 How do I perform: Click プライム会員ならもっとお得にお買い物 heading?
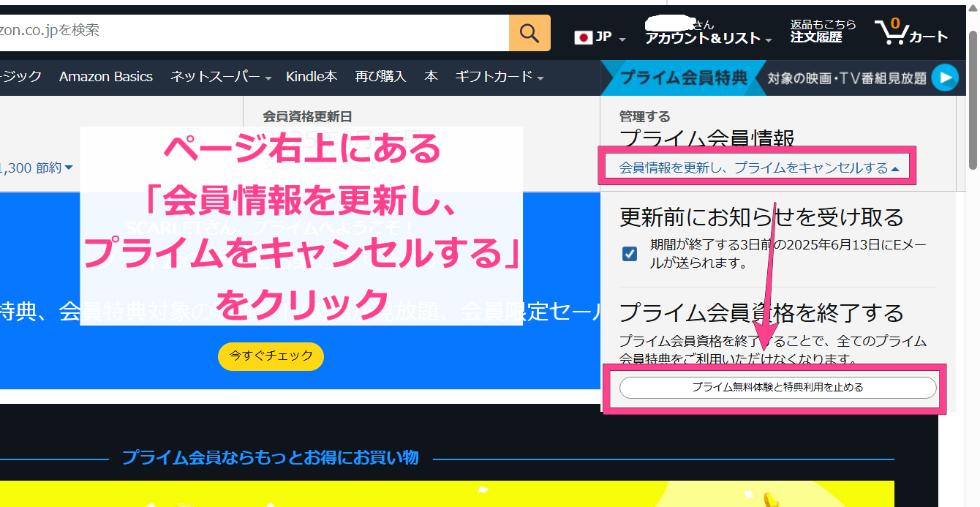pyautogui.click(x=270, y=458)
